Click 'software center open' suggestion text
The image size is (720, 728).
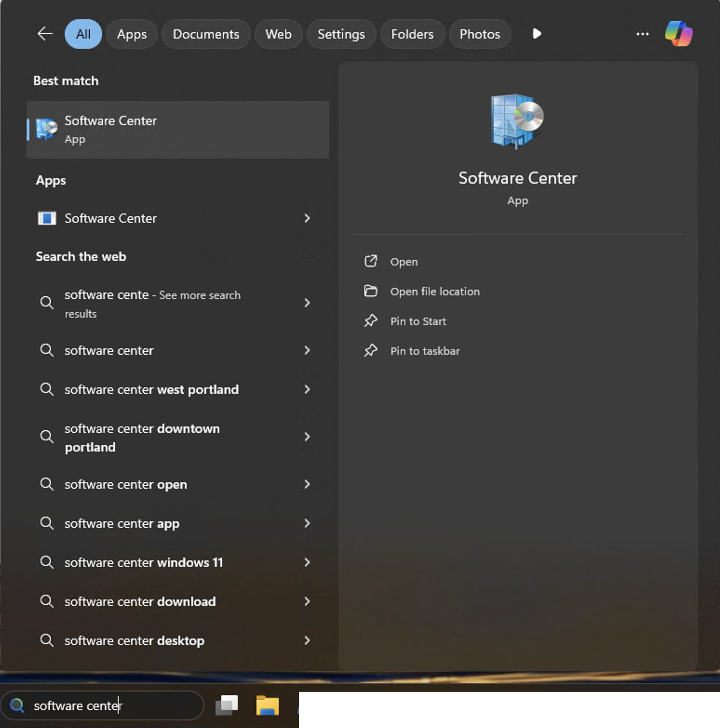pos(126,484)
